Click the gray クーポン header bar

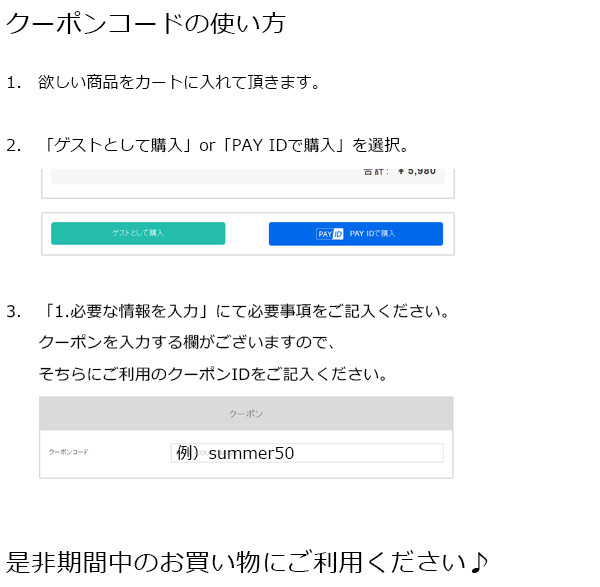[x=246, y=413]
